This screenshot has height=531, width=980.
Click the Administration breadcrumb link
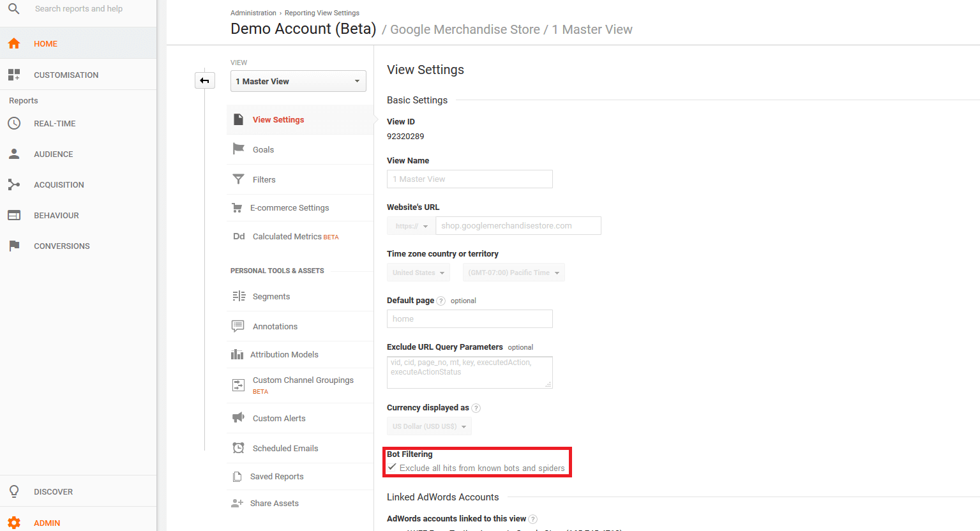(253, 13)
